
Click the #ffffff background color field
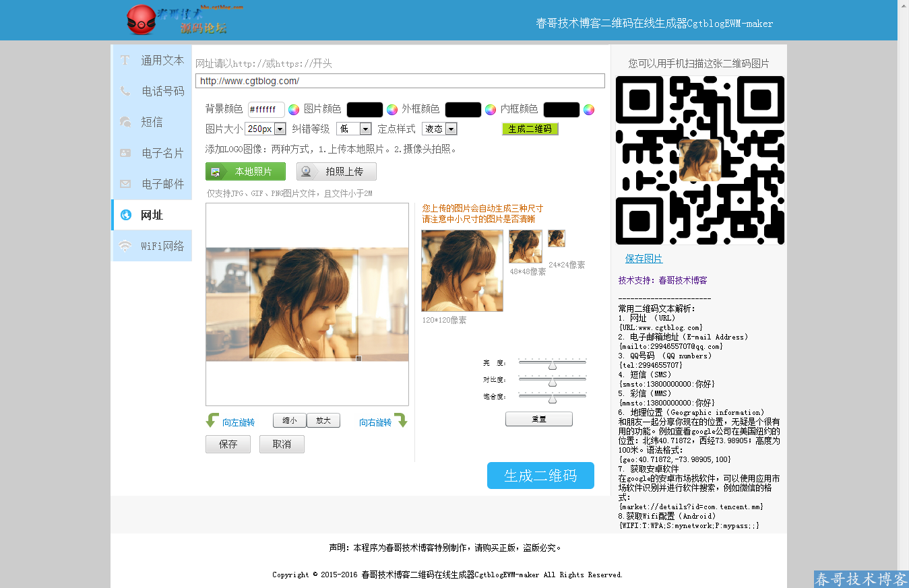pyautogui.click(x=266, y=110)
